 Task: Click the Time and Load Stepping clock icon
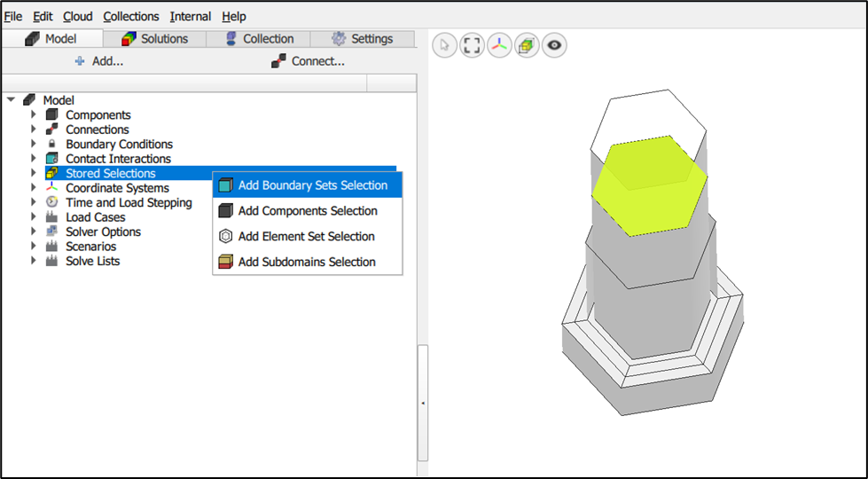[x=52, y=202]
